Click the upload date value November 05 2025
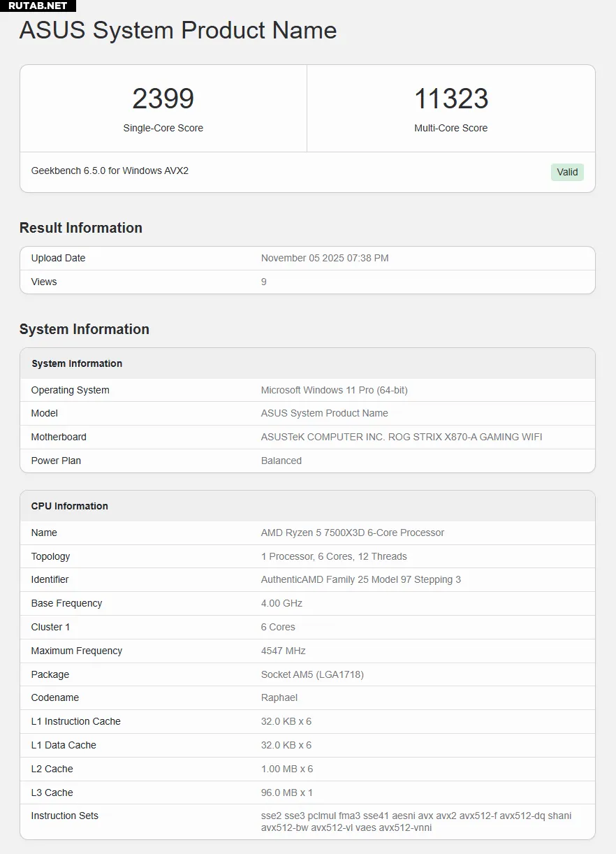This screenshot has width=616, height=854. tap(325, 258)
